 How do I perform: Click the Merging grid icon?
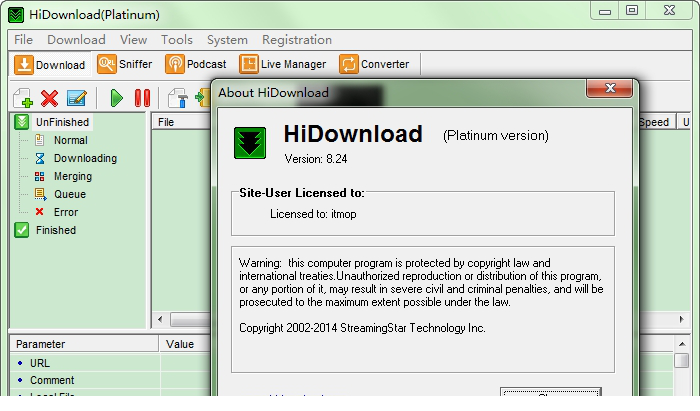click(x=39, y=176)
